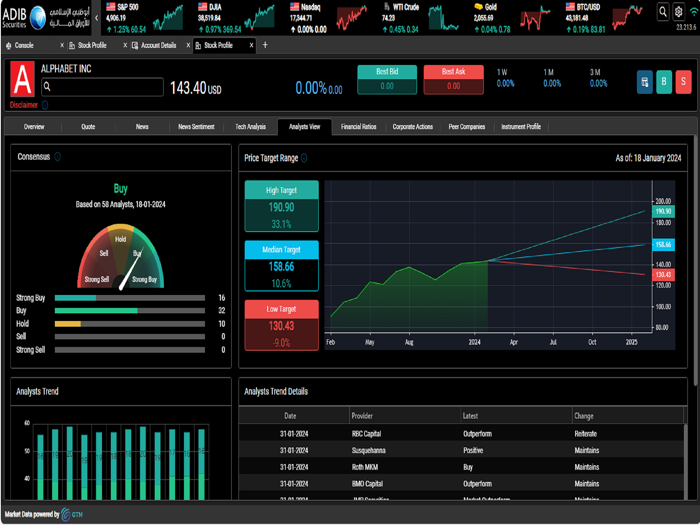Screen dimensions: 700x525
Task: Click the Nasdaq ticker
Action: 329,18
